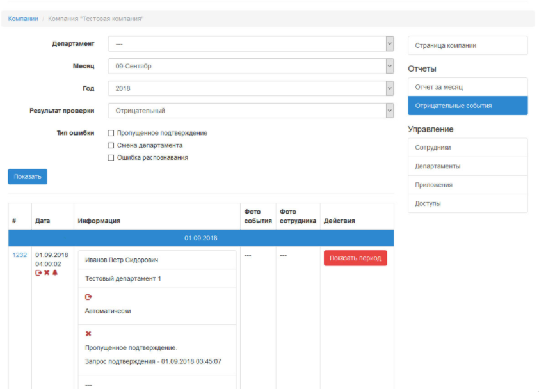The height and width of the screenshot is (392, 539).
Task: Open 'Департаменты' in the sidebar
Action: coord(468,166)
